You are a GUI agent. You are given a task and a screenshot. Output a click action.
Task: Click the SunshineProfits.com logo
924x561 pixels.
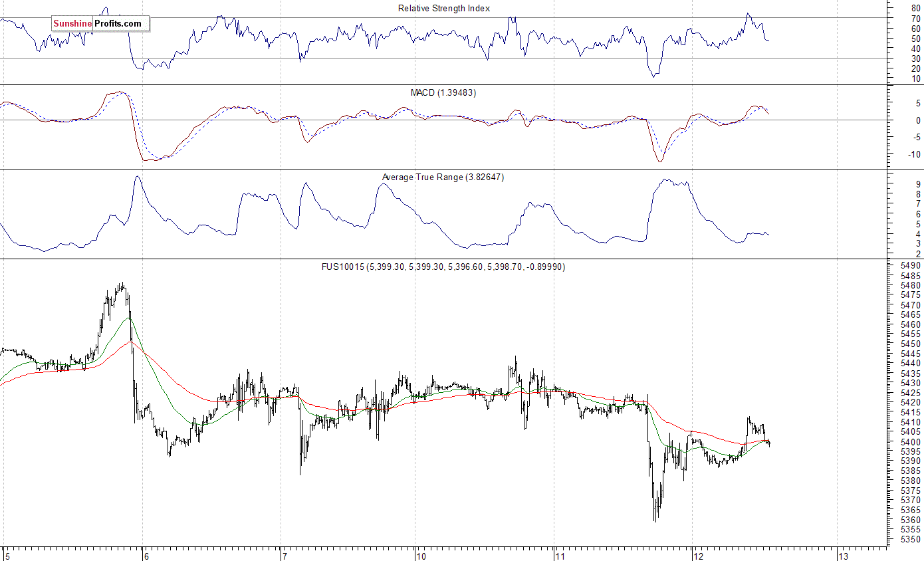coord(100,24)
